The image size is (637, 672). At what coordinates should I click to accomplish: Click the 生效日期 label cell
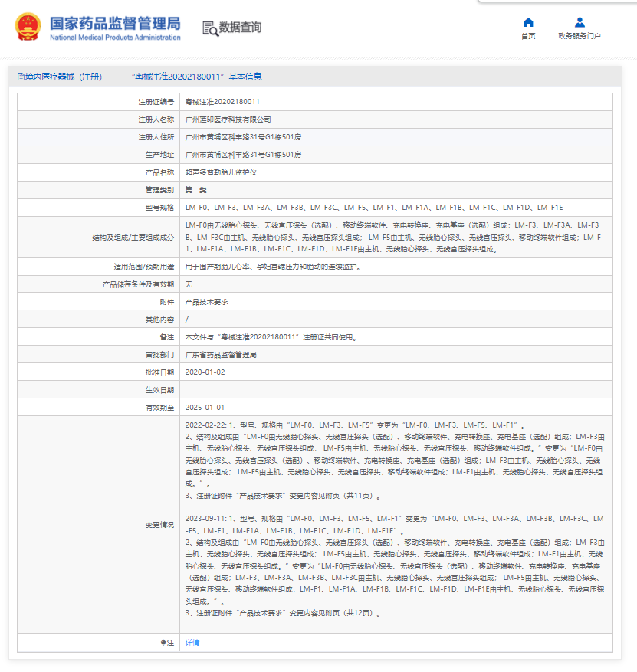pos(99,390)
